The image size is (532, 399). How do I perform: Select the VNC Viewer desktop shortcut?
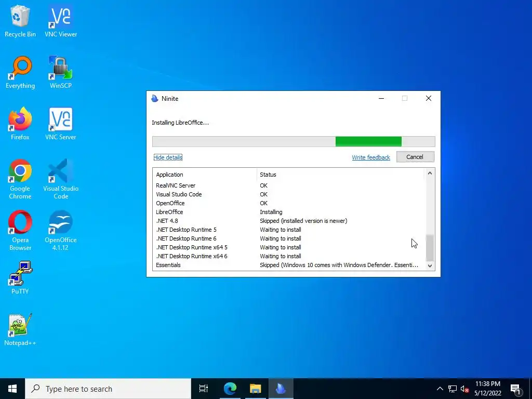click(x=61, y=21)
